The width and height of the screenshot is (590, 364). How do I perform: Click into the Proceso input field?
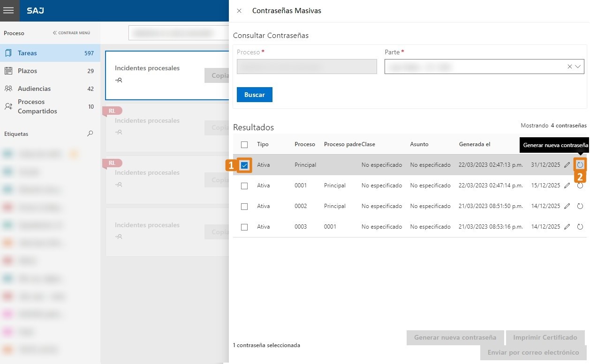pyautogui.click(x=307, y=67)
